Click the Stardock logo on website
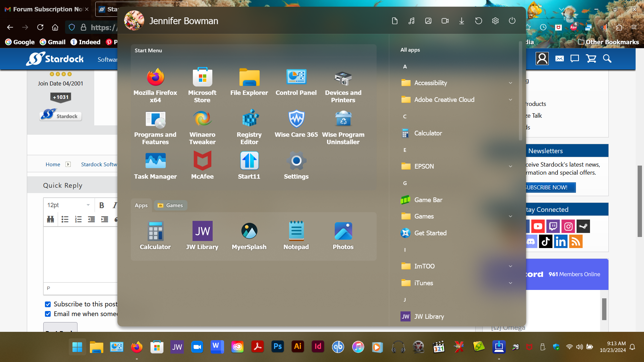The image size is (644, 362). point(55,59)
